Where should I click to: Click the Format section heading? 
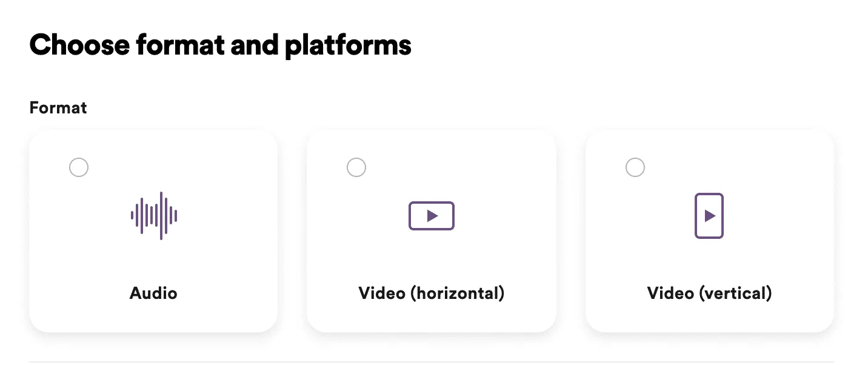(x=58, y=107)
